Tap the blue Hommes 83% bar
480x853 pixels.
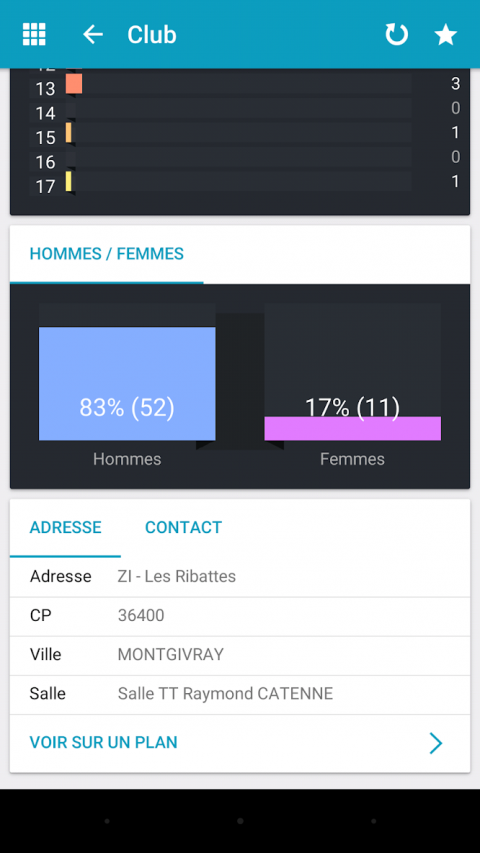(127, 384)
